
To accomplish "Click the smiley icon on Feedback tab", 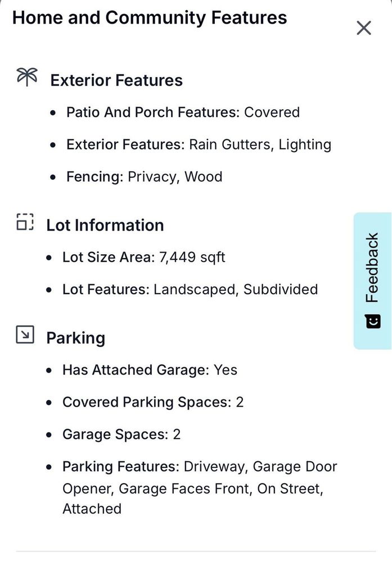I will pyautogui.click(x=372, y=322).
